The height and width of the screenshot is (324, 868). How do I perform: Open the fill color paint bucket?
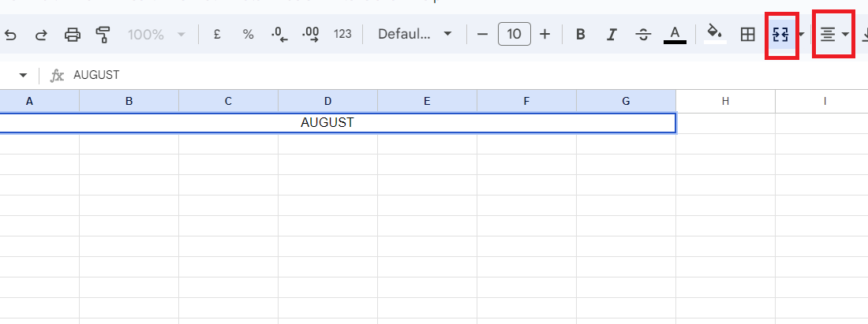pyautogui.click(x=714, y=35)
